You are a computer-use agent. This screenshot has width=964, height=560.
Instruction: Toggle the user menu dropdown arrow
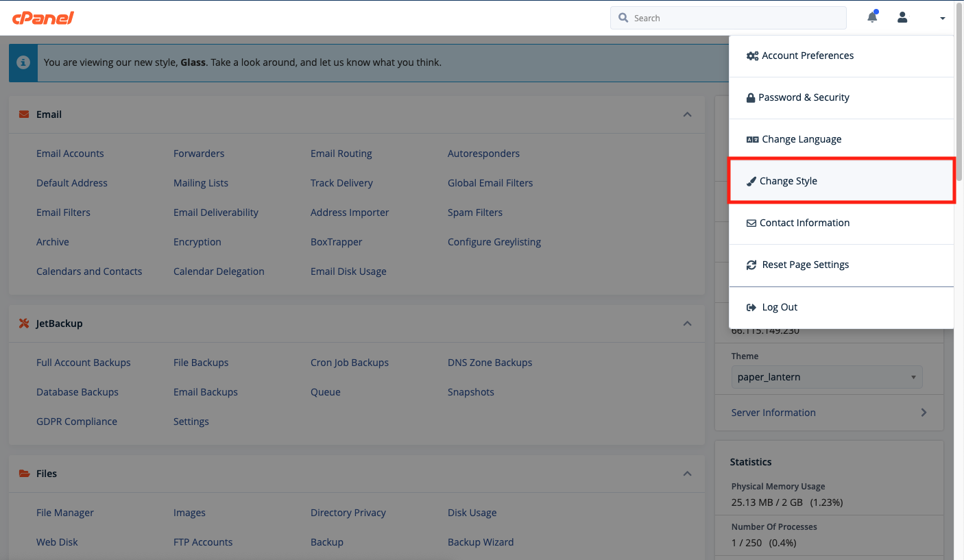(943, 19)
